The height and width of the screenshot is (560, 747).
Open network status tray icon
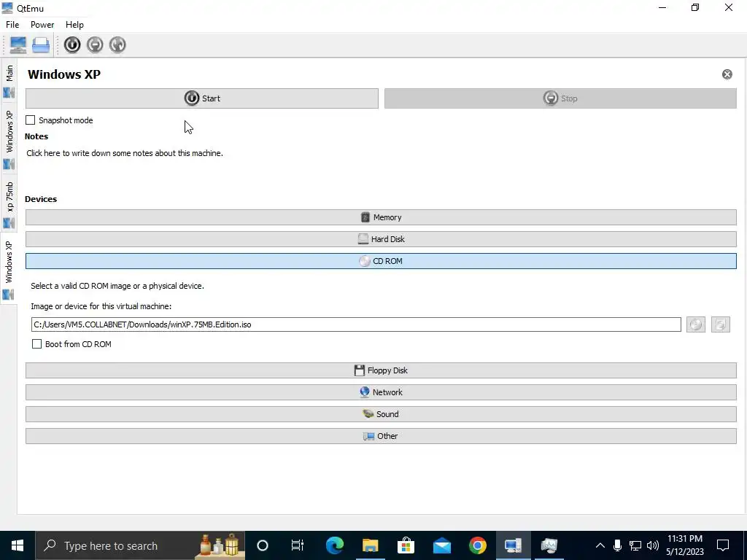click(x=635, y=545)
